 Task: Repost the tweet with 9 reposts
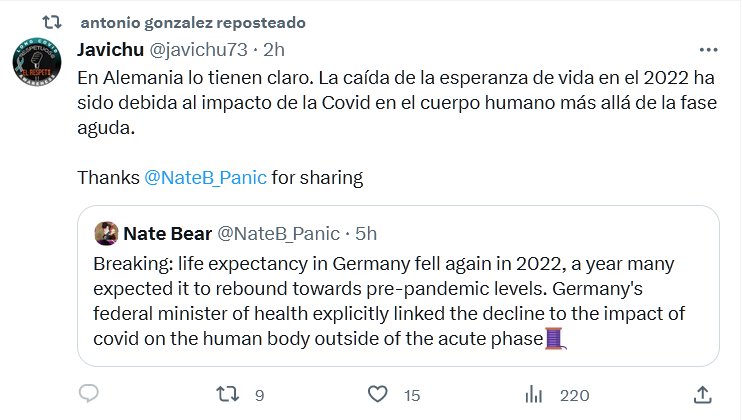[229, 395]
